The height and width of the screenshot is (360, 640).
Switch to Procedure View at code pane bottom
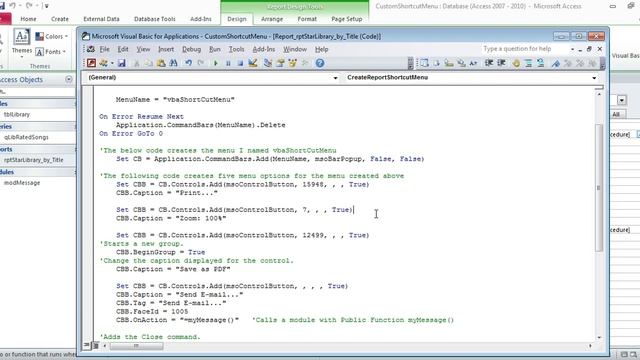[x=87, y=345]
